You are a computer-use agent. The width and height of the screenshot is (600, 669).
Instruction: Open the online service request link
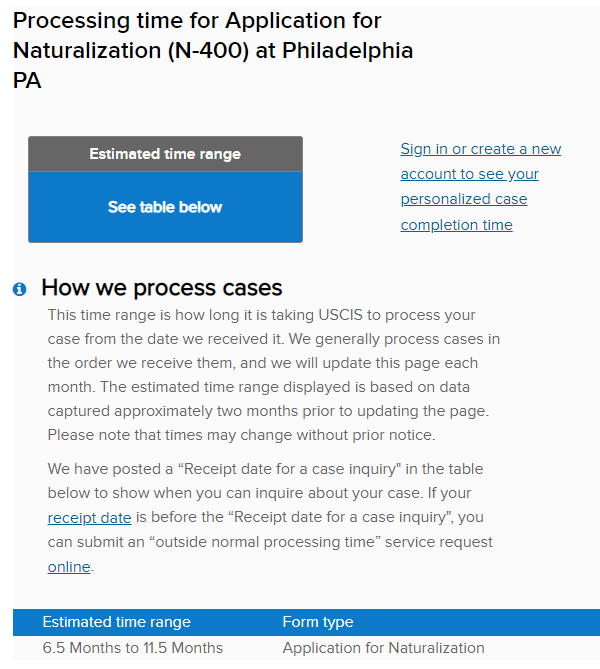pos(69,567)
